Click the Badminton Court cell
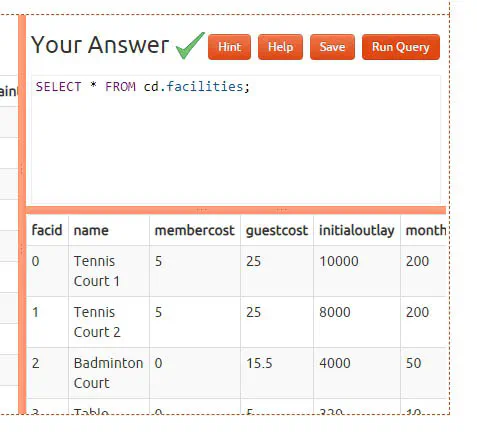The height and width of the screenshot is (435, 477). [109, 373]
